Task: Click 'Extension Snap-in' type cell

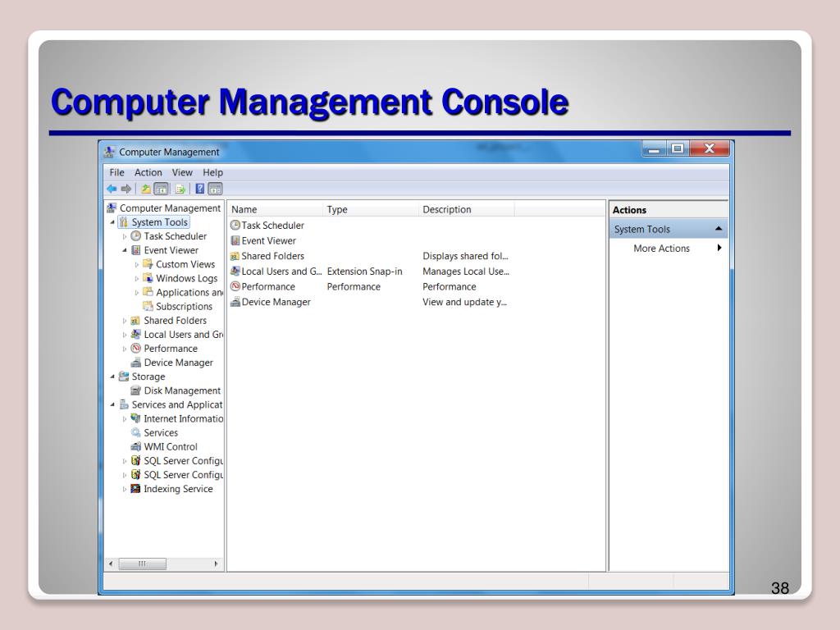Action: tap(364, 271)
